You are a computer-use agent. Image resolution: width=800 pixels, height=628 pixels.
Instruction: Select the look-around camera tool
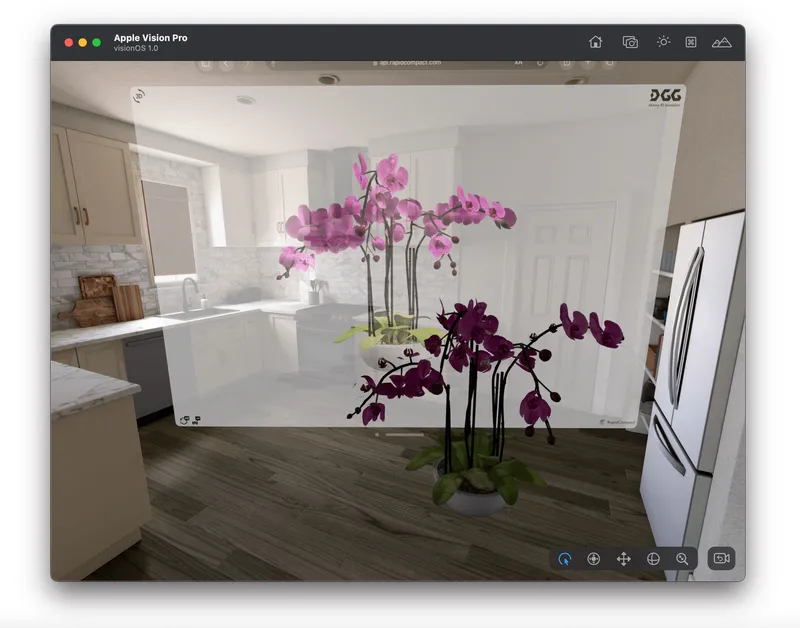pyautogui.click(x=594, y=559)
